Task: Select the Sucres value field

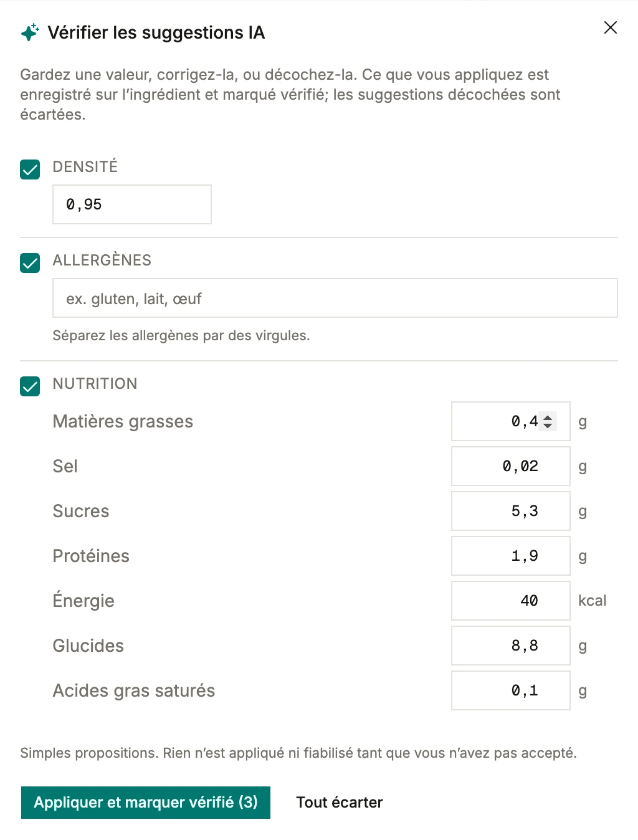Action: (x=511, y=511)
